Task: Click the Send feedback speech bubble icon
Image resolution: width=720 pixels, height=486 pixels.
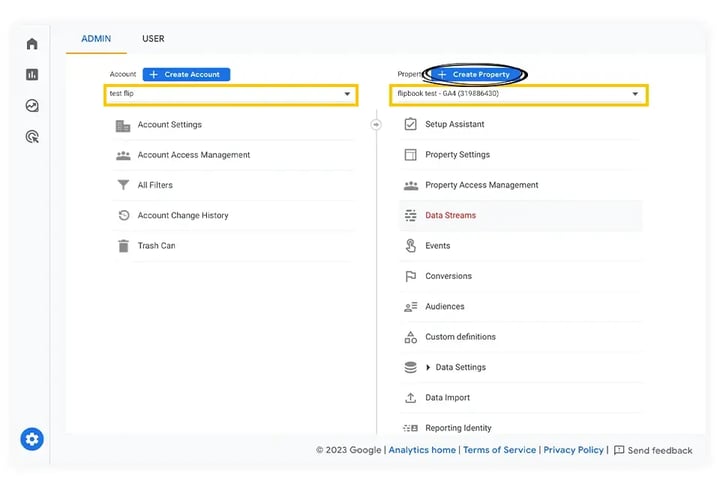Action: [x=619, y=450]
